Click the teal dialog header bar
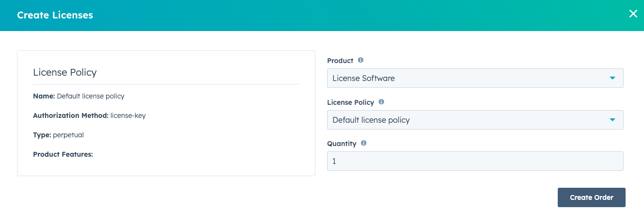 (320, 15)
